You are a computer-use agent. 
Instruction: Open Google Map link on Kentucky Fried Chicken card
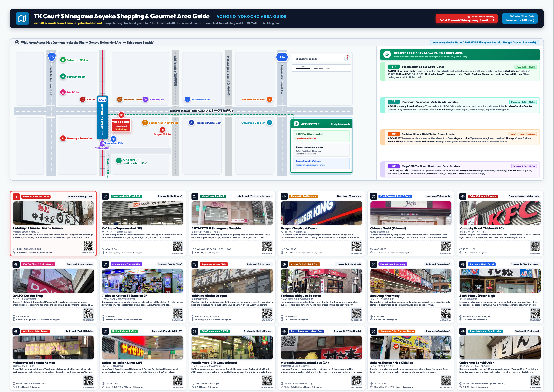[x=535, y=253]
